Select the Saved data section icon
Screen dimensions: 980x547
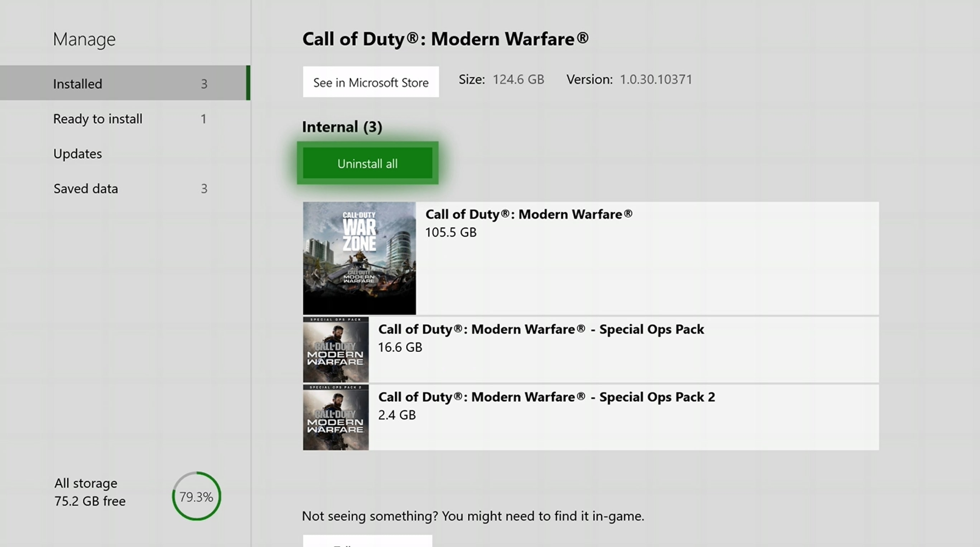coord(85,188)
